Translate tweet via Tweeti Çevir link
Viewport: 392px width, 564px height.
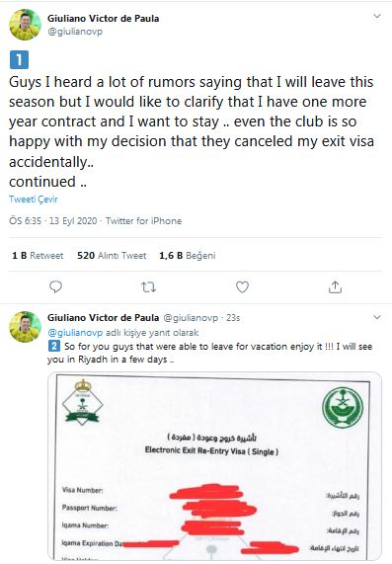pos(34,200)
